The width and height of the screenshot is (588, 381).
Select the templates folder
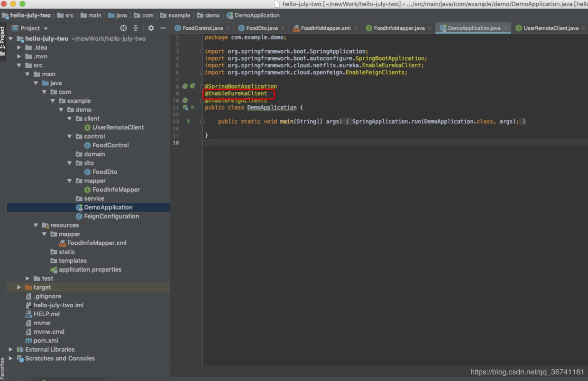pyautogui.click(x=73, y=261)
